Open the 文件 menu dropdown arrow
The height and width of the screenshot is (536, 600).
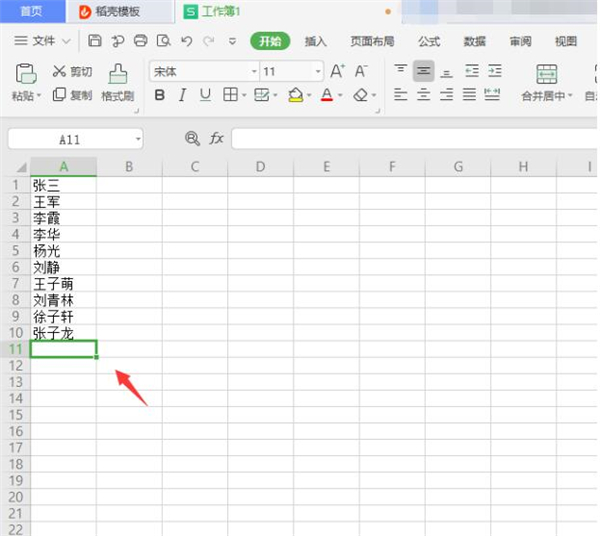[67, 41]
